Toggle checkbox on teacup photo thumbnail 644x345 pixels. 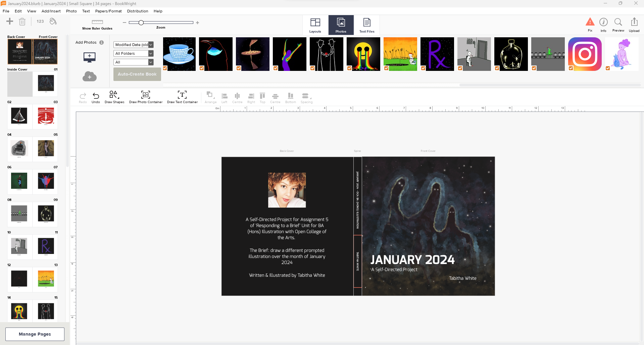click(x=165, y=68)
